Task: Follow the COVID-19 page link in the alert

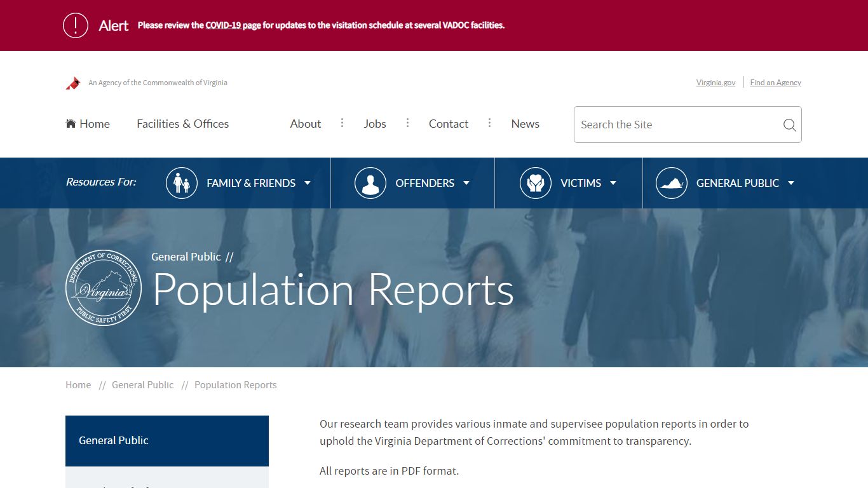Action: click(x=233, y=25)
